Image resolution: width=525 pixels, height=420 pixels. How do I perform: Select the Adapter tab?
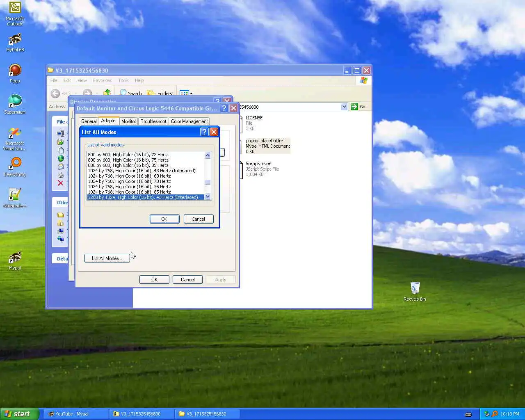point(109,121)
